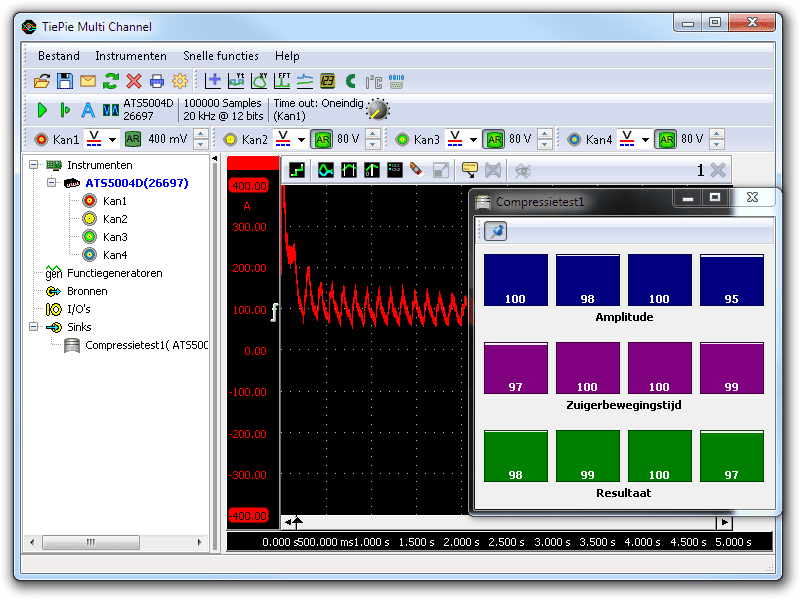Screen dimensions: 800x600
Task: Open the Snelle functies menu
Action: click(x=220, y=56)
